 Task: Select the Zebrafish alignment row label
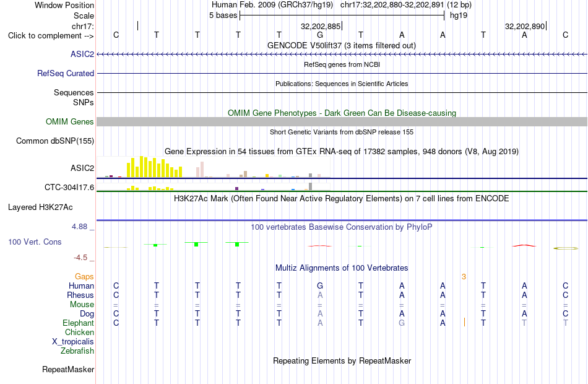[77, 351]
